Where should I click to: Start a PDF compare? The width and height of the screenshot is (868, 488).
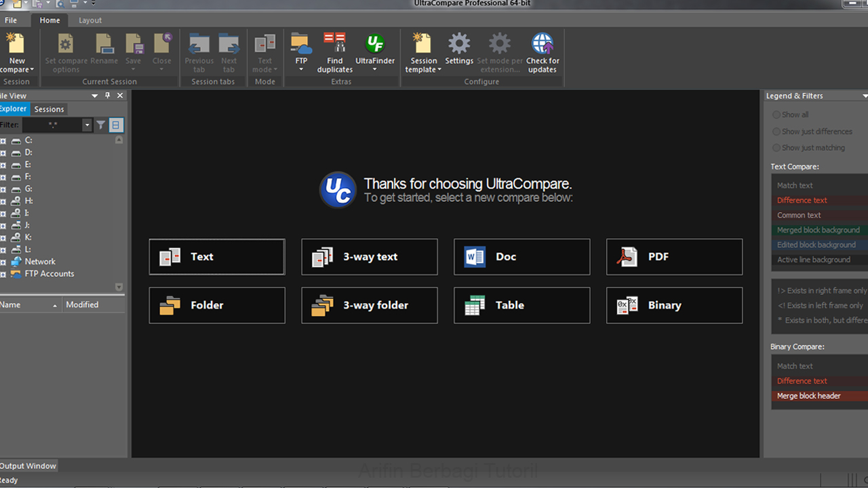click(675, 257)
